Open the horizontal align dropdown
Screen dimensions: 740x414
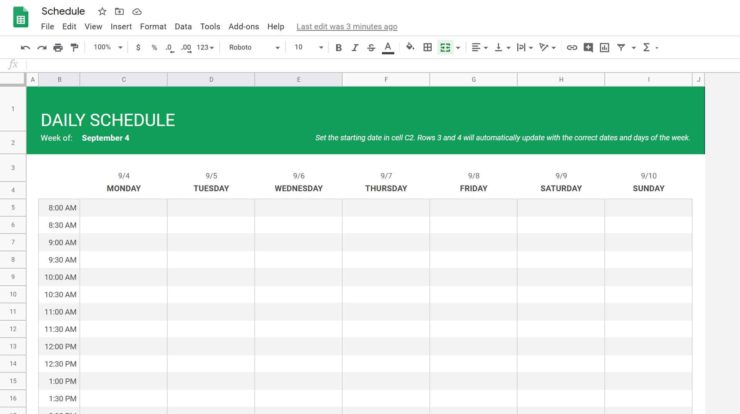[x=479, y=48]
